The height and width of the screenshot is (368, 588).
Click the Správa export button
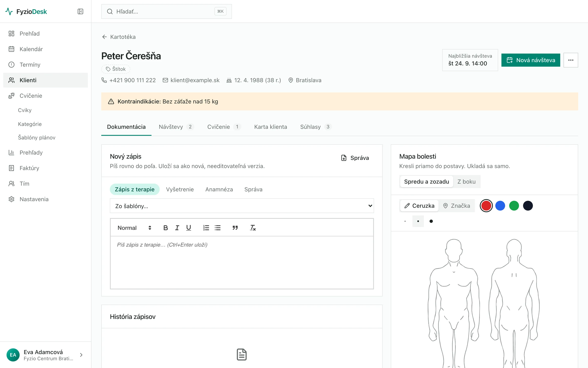(355, 158)
